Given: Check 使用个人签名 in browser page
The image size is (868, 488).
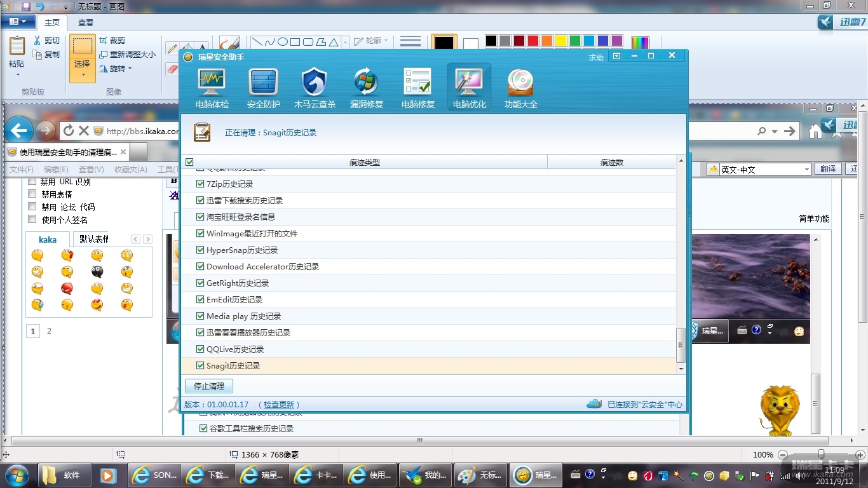Looking at the screenshot, I should click(32, 220).
